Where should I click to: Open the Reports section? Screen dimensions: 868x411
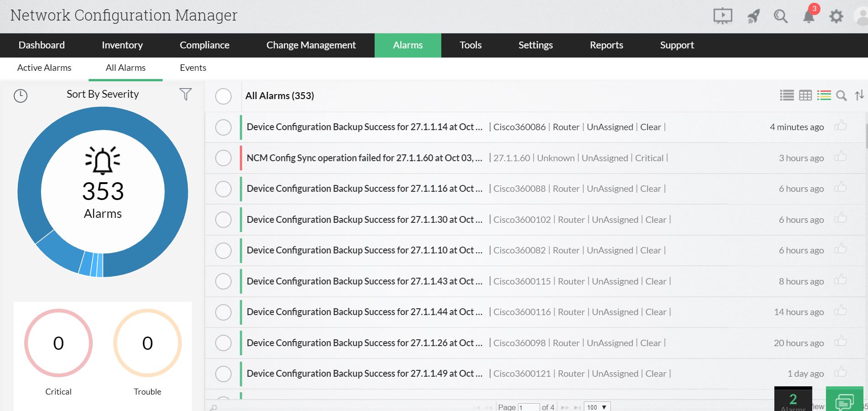(x=606, y=45)
